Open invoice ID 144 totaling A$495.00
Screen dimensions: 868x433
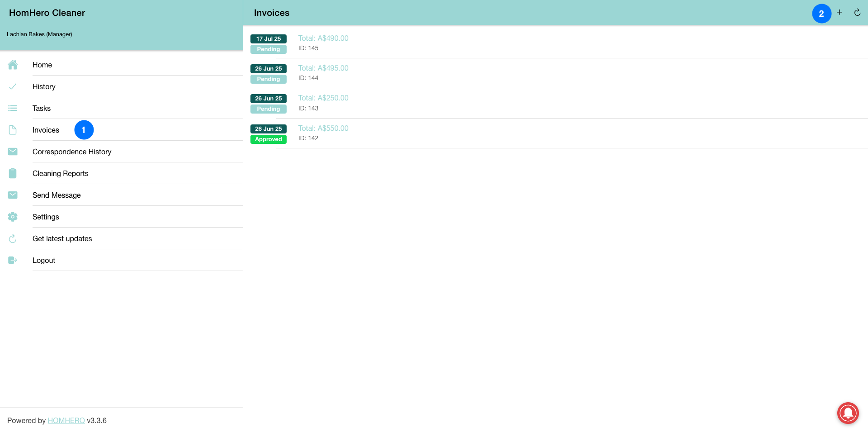point(323,73)
